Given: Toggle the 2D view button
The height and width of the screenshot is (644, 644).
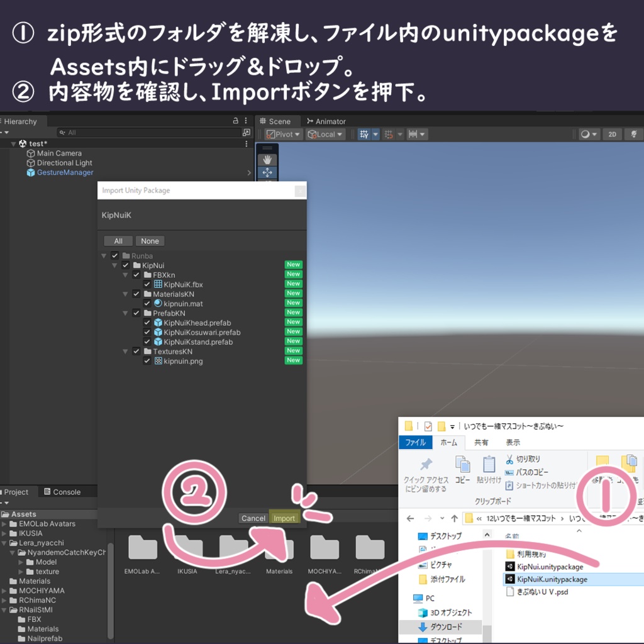Looking at the screenshot, I should click(612, 134).
